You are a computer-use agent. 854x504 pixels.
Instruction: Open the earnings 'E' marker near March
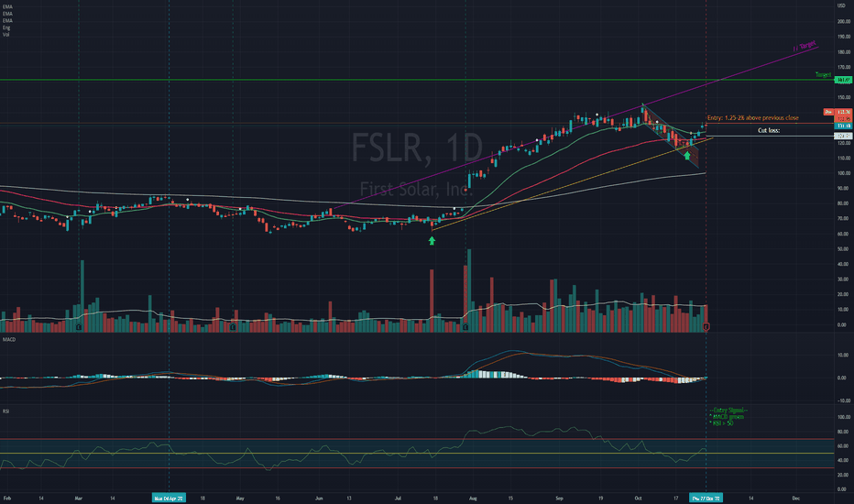pyautogui.click(x=79, y=327)
